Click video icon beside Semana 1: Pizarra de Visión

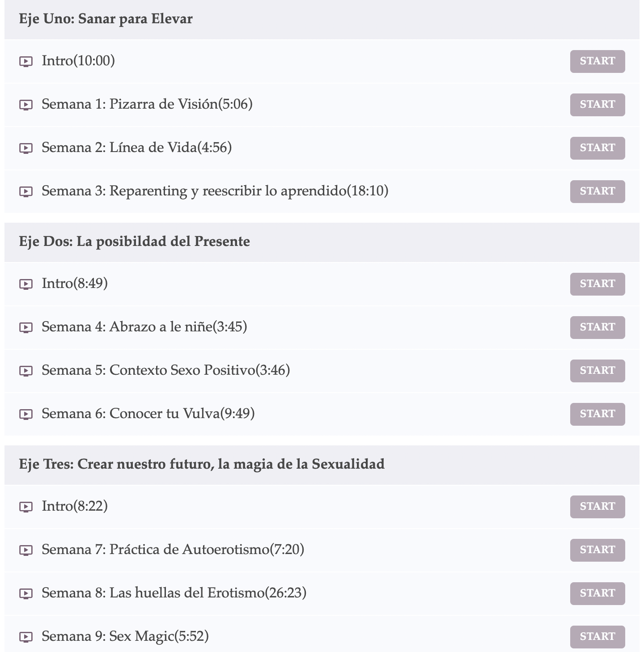(26, 105)
